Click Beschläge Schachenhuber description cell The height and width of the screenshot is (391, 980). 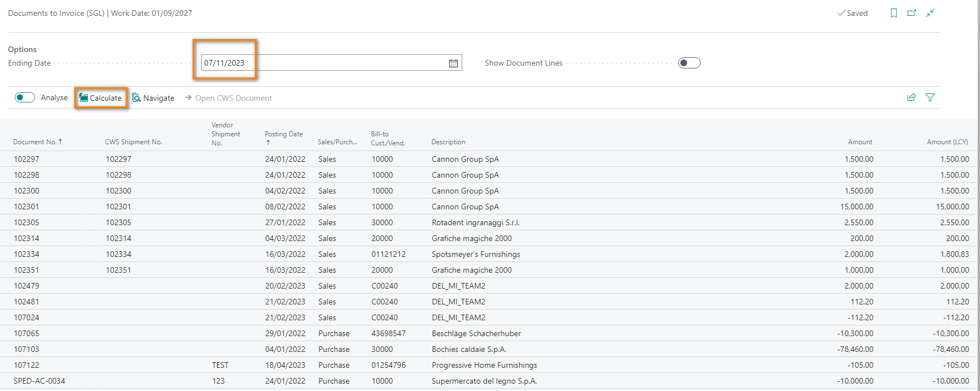pos(476,333)
